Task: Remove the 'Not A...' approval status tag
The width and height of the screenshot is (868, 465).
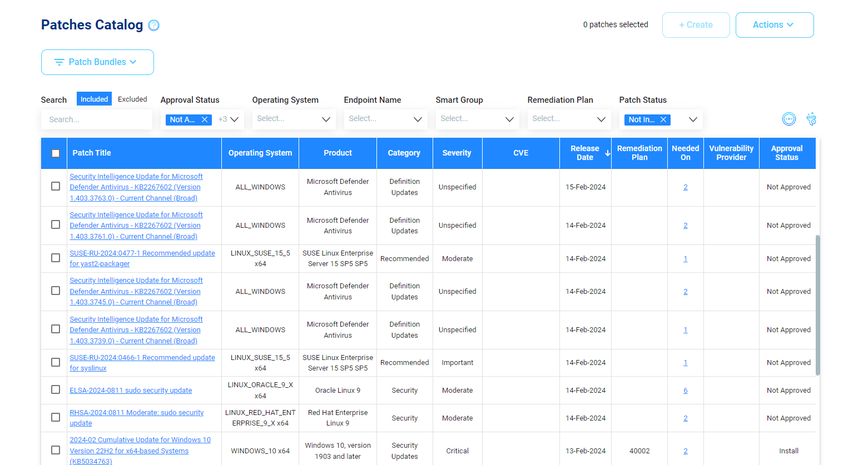Action: tap(205, 119)
